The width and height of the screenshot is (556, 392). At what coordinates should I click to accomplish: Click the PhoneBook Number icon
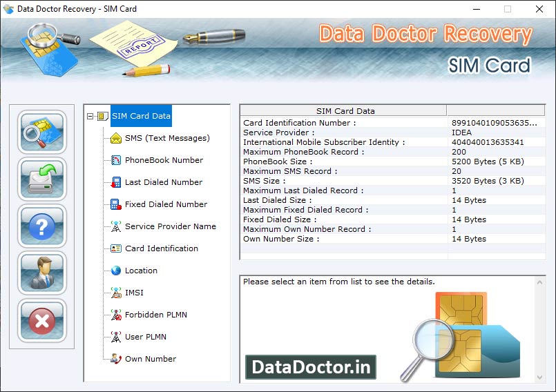tap(116, 160)
